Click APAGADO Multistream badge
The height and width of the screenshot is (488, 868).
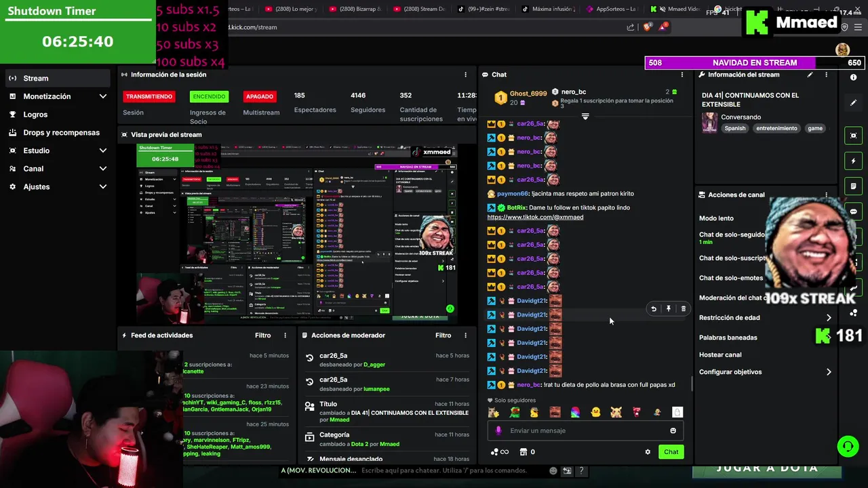point(260,96)
